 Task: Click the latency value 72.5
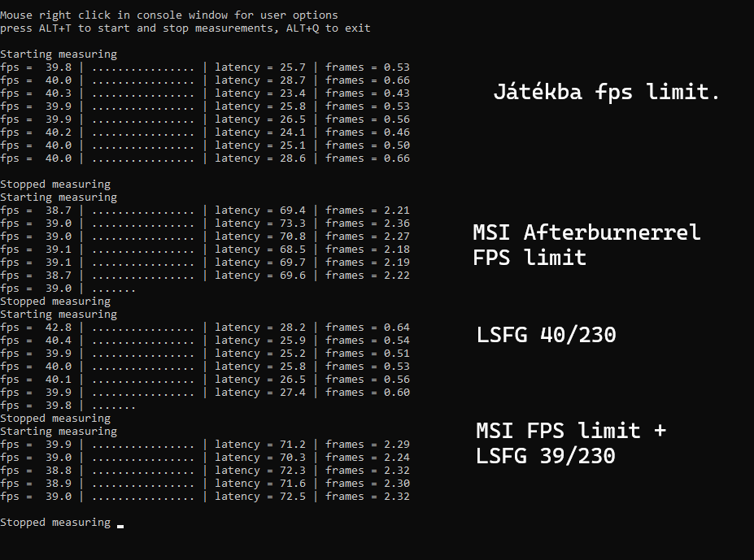292,497
